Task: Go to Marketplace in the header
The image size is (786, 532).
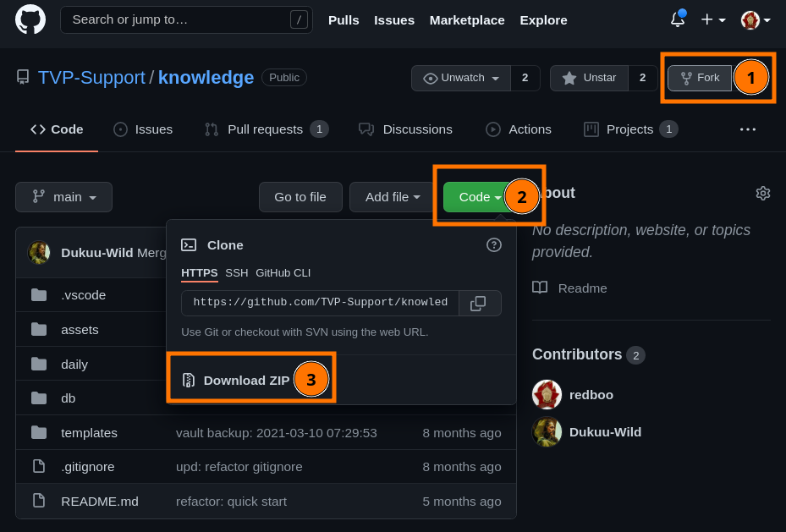Action: (x=467, y=20)
